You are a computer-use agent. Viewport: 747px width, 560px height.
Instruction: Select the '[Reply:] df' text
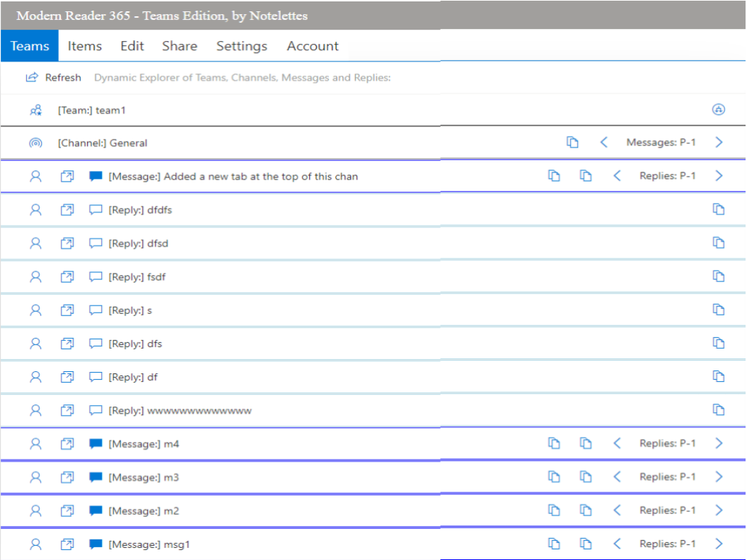click(x=133, y=377)
